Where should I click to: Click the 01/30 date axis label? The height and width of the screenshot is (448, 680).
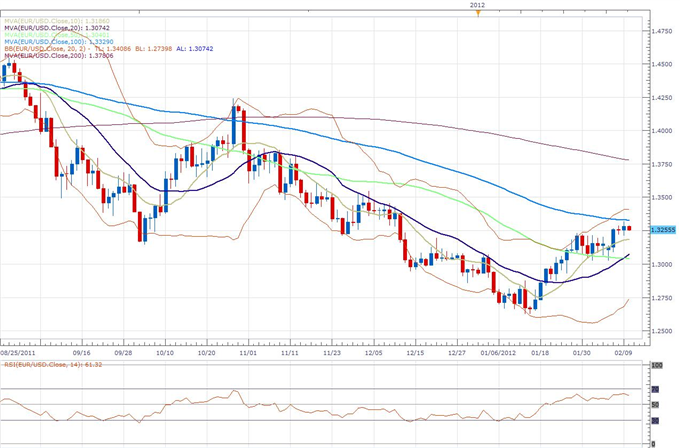pos(582,353)
